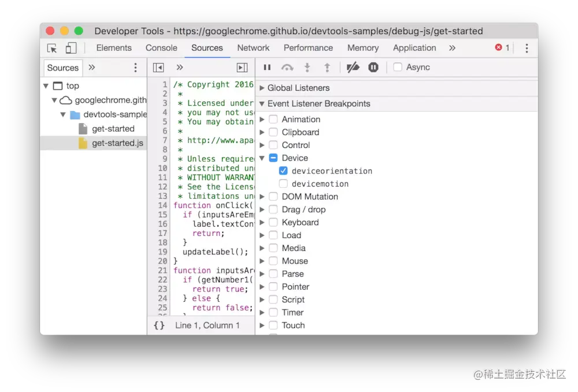Open the DevTools three-dot main menu
The width and height of the screenshot is (578, 392).
pos(527,48)
